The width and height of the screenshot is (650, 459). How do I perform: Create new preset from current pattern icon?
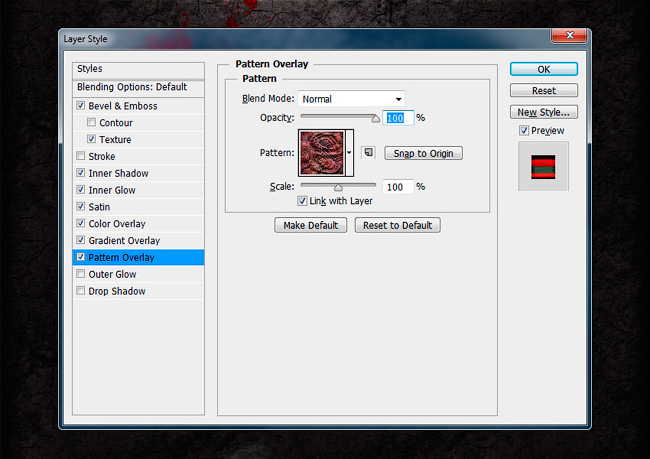[368, 153]
